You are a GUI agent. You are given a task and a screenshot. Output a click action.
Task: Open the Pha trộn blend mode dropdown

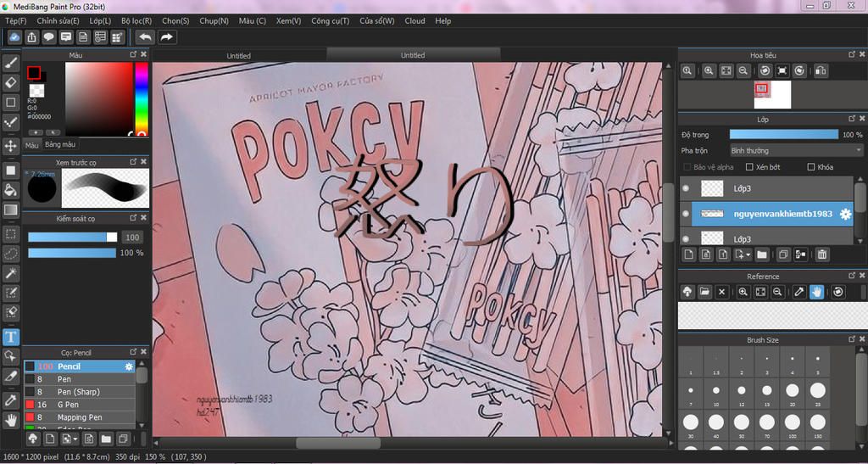click(x=796, y=151)
